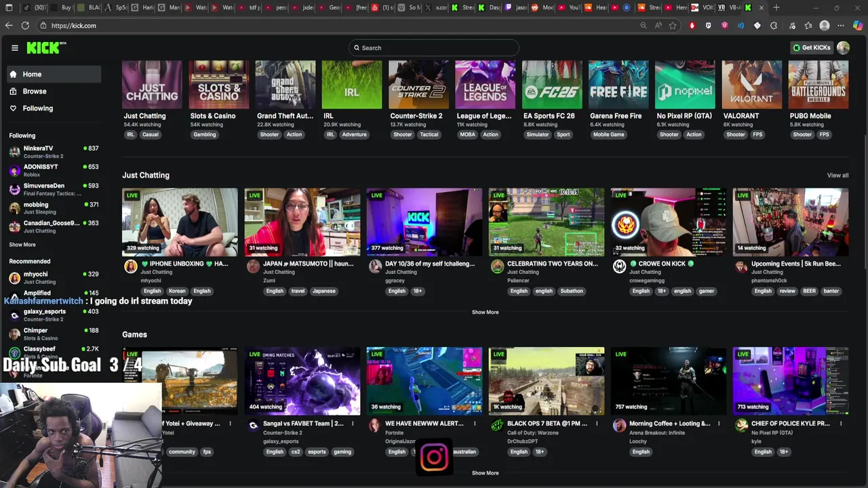This screenshot has height=488, width=868.
Task: Open the Slots & Casino category thumbnail
Action: click(218, 85)
